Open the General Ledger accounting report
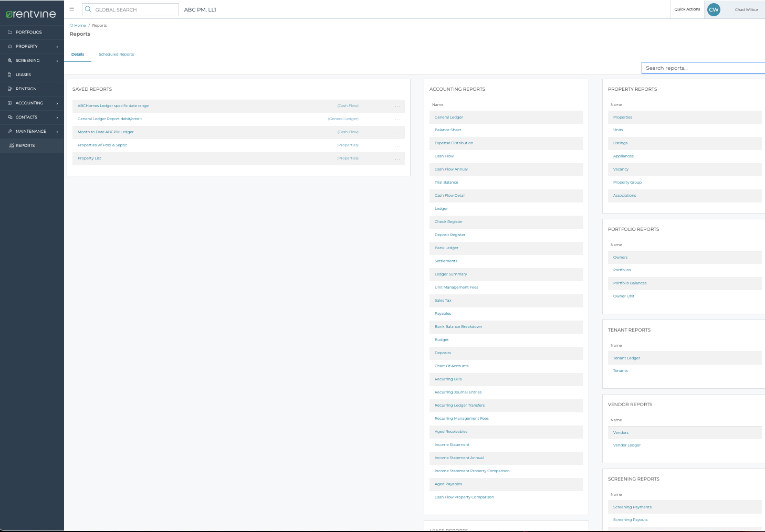This screenshot has width=765, height=532. 449,117
